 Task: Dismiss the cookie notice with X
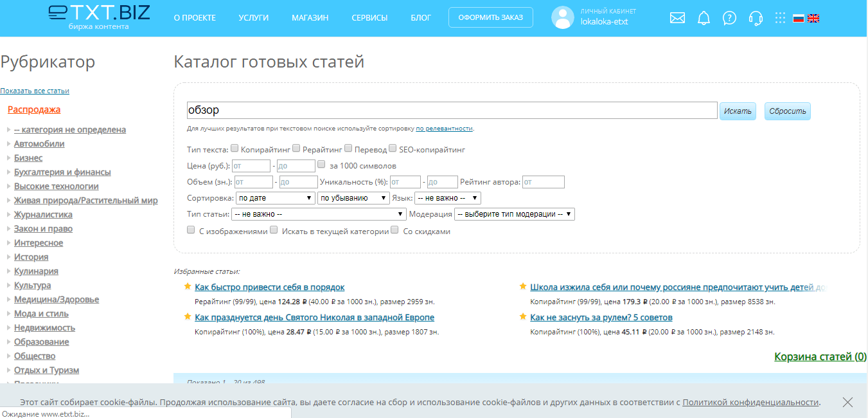[847, 403]
